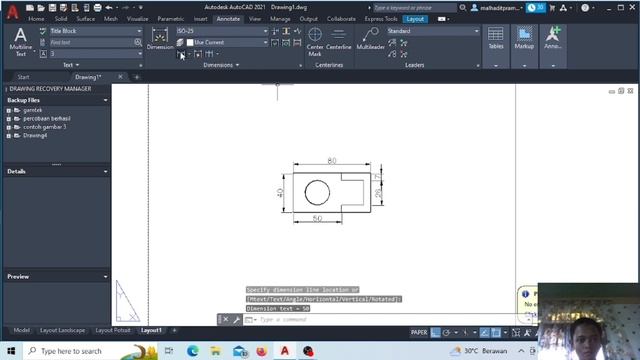Open the Tables panel
This screenshot has width=640, height=360.
tap(496, 46)
